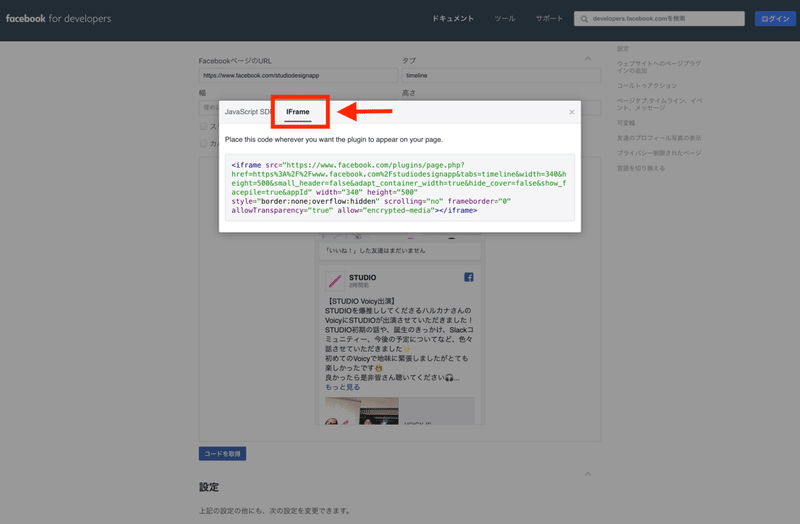Click the もっと見る link in post

tap(342, 387)
